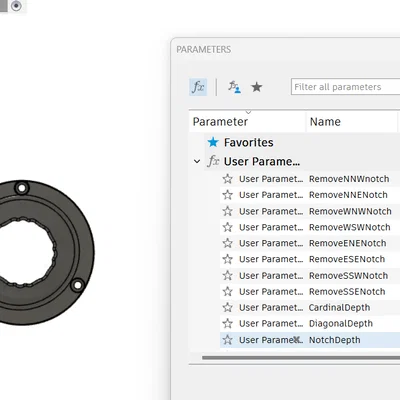Screen dimensions: 400x400
Task: Favorite the RemoveWNWNotch parameter star
Action: click(x=228, y=211)
